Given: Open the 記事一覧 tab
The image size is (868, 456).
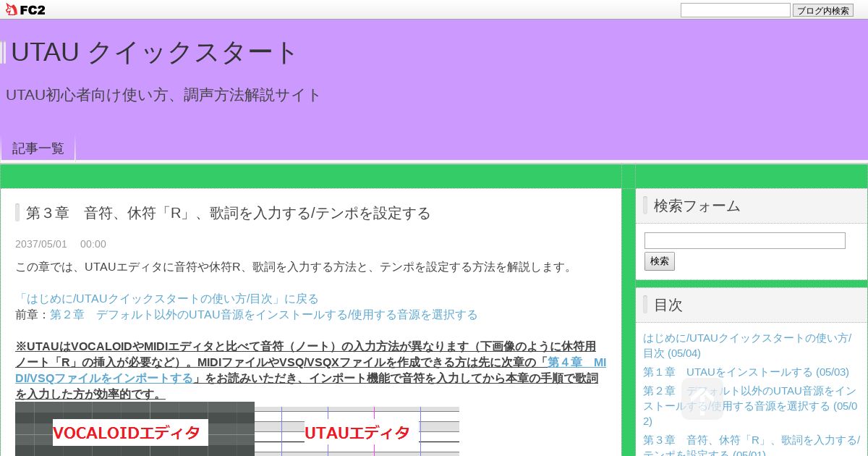Looking at the screenshot, I should coord(38,148).
